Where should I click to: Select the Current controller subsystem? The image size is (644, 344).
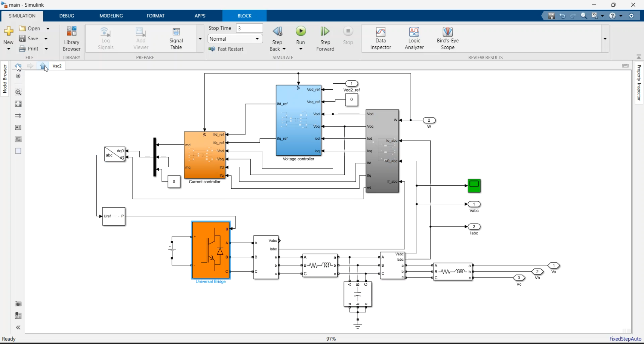tap(204, 155)
